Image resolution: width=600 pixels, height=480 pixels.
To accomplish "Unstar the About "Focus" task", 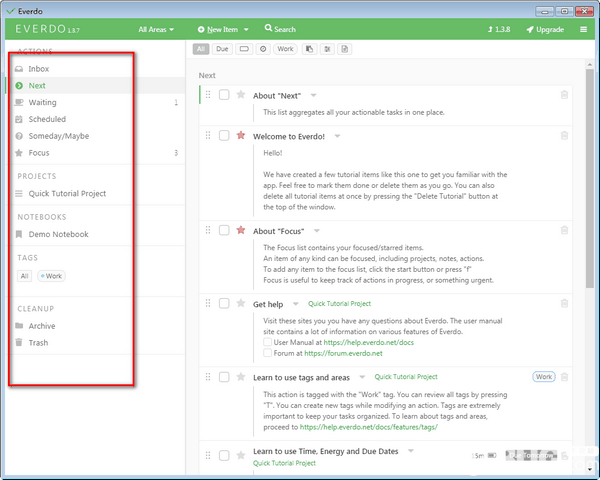I will [241, 230].
